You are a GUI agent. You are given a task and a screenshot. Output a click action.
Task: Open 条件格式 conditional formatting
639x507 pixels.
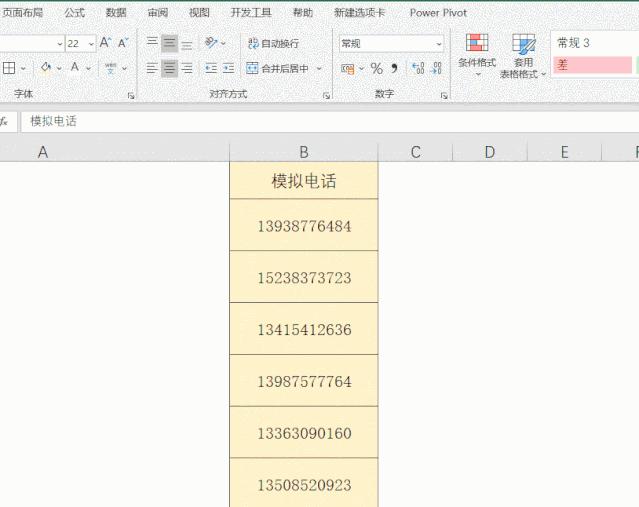(x=477, y=55)
